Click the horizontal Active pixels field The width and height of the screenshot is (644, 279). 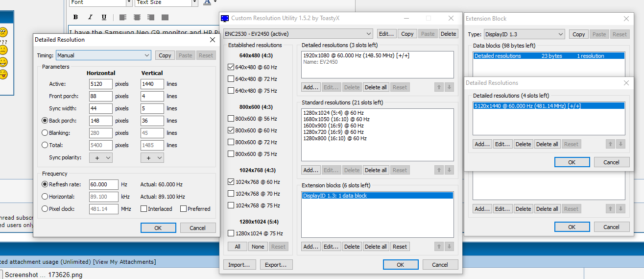(x=100, y=84)
